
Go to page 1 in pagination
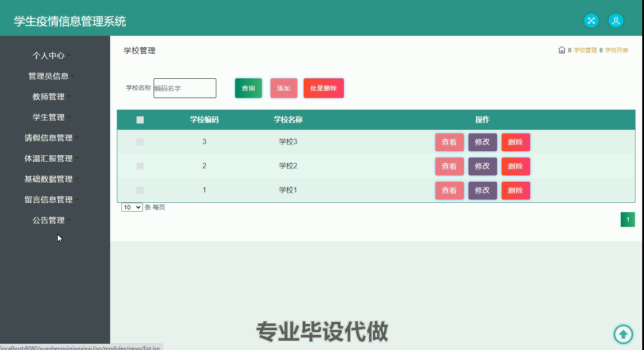(627, 219)
